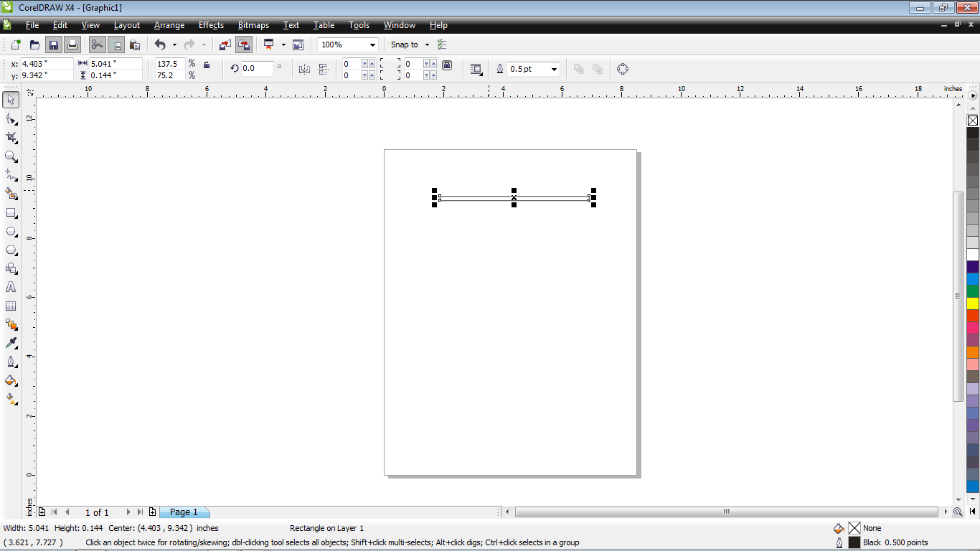Mirror the rectangle horizontally
Viewport: 980px width, 551px height.
point(304,69)
